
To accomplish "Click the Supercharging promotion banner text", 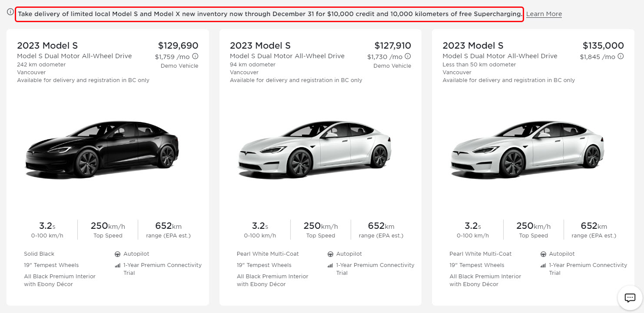I will pos(269,14).
